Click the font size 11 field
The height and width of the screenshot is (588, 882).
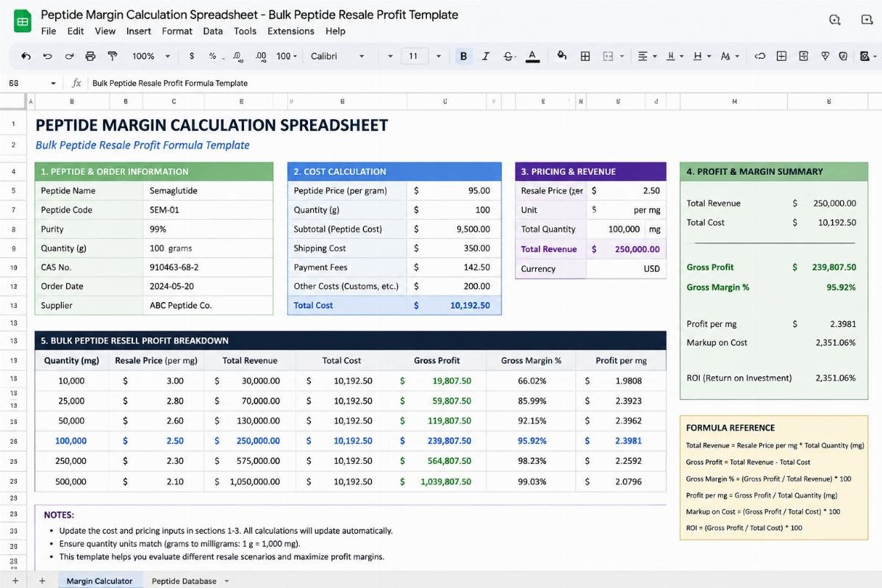click(x=413, y=56)
